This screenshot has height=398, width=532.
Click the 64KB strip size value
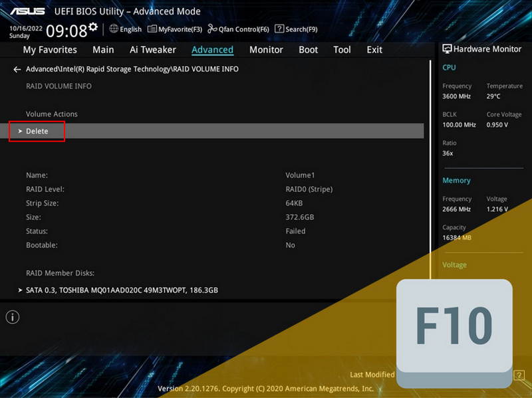click(x=294, y=203)
